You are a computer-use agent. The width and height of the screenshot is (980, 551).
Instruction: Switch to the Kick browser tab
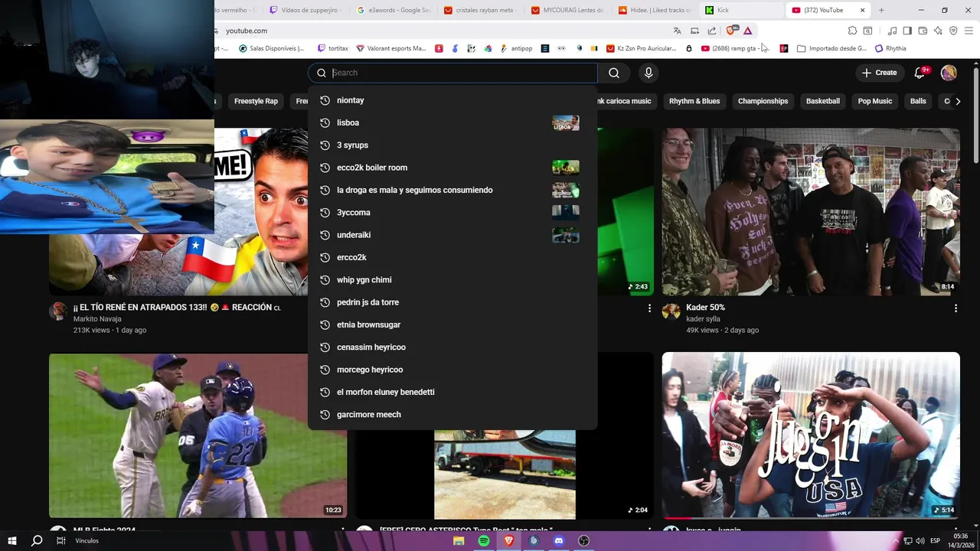tap(740, 10)
